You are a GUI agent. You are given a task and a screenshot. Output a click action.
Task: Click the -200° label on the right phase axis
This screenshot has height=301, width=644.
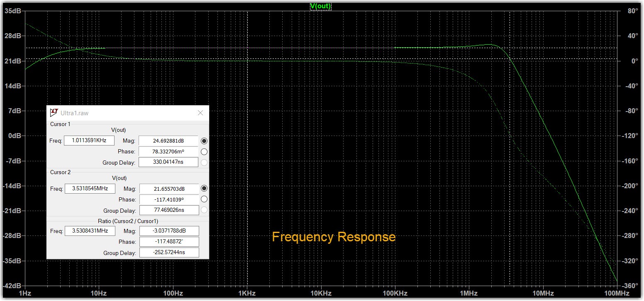[629, 186]
